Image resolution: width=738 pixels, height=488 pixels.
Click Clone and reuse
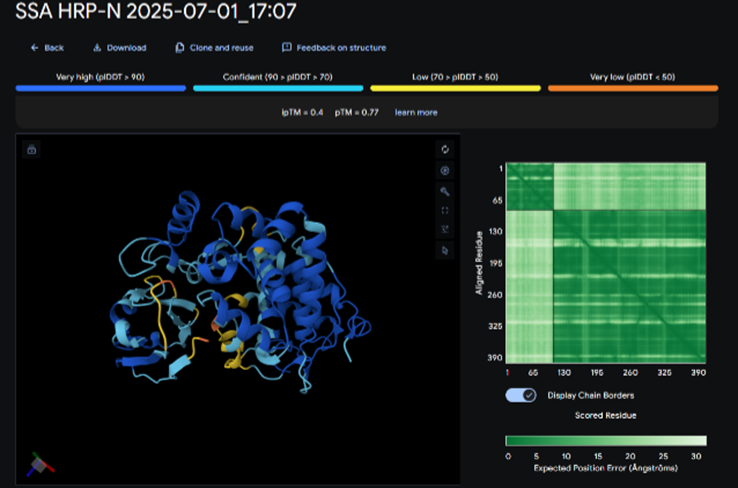click(214, 48)
